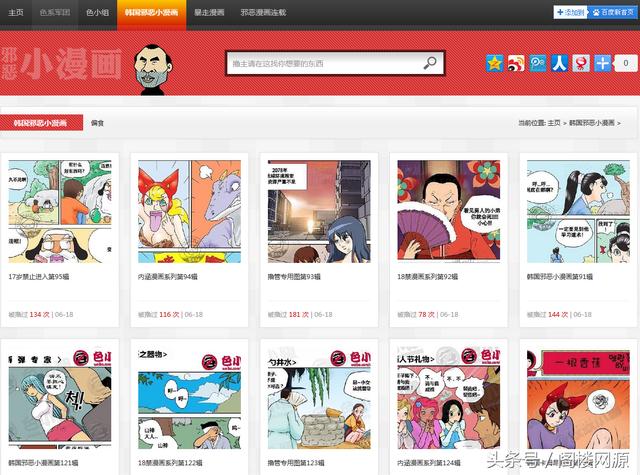The width and height of the screenshot is (640, 475).
Task: Open thumbnail for 内涵漫画系列第124辑
Action: pyautogui.click(x=449, y=398)
